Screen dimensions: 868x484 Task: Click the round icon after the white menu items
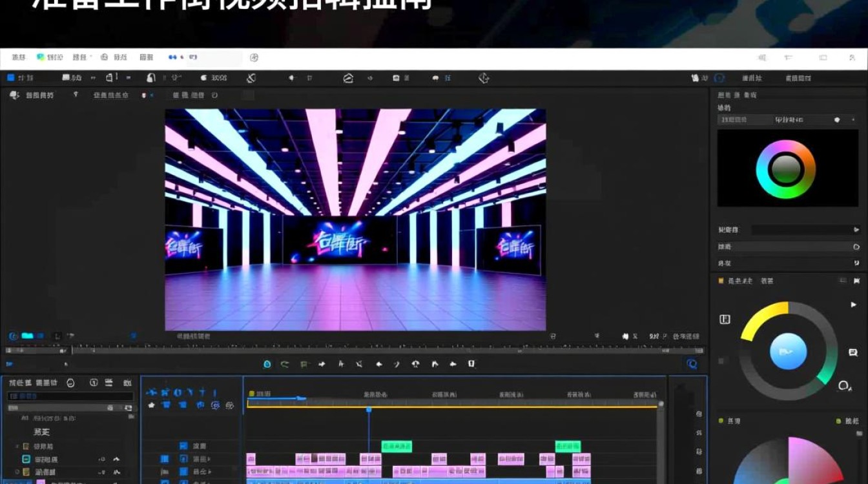coord(254,57)
